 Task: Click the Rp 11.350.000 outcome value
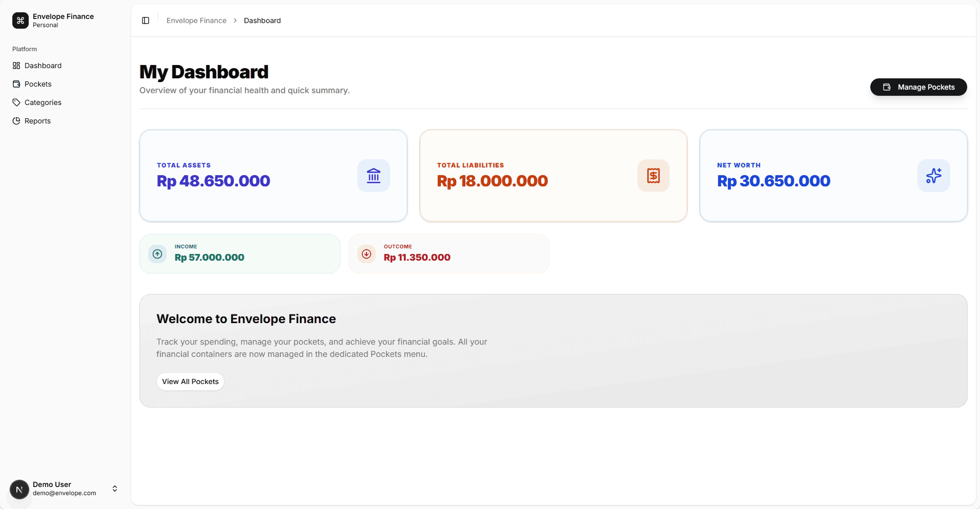coord(417,258)
